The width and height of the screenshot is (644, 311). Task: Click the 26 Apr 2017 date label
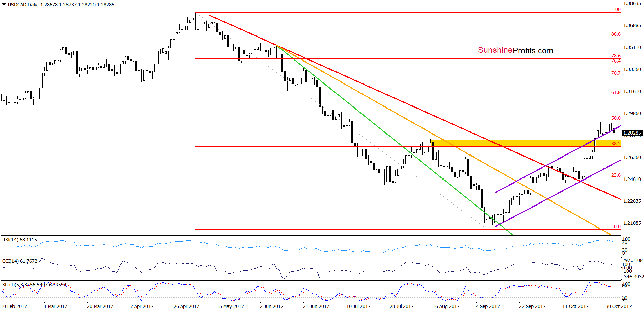tap(186, 306)
